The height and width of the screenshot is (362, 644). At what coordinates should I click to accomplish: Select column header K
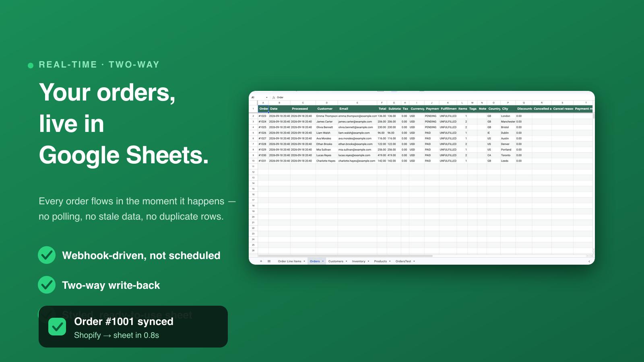point(448,103)
